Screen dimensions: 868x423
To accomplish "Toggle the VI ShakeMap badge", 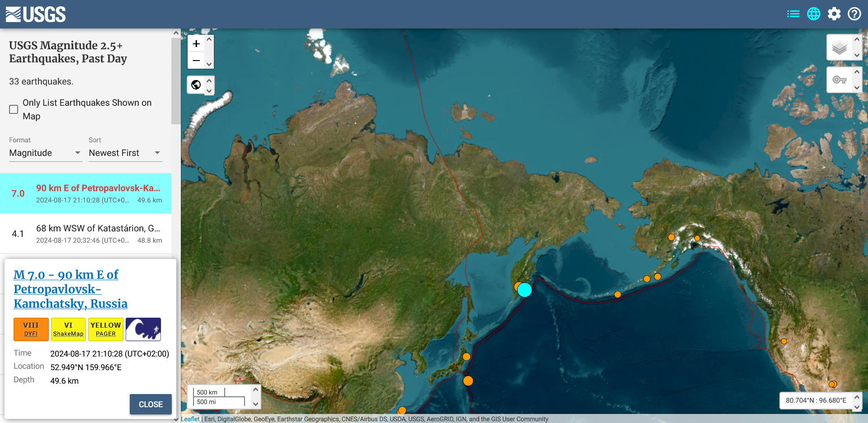I will 68,329.
